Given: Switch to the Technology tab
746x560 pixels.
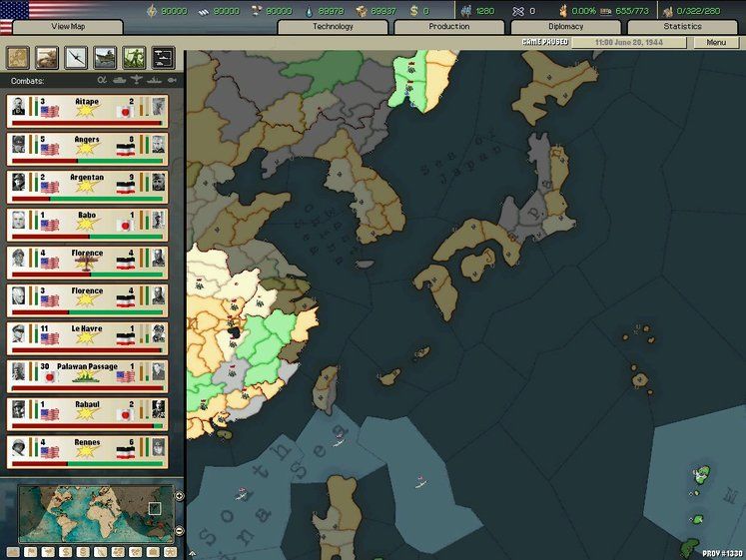Looking at the screenshot, I should (333, 27).
